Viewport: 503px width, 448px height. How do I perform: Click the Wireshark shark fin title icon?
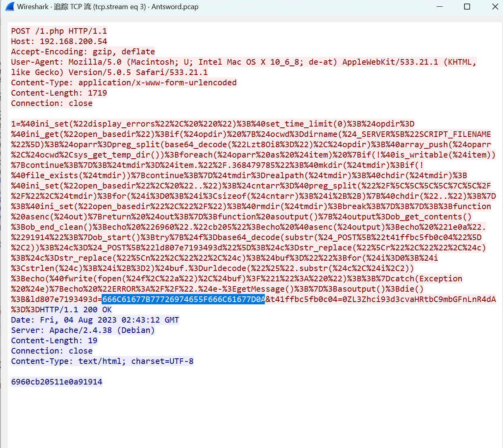tap(10, 6)
